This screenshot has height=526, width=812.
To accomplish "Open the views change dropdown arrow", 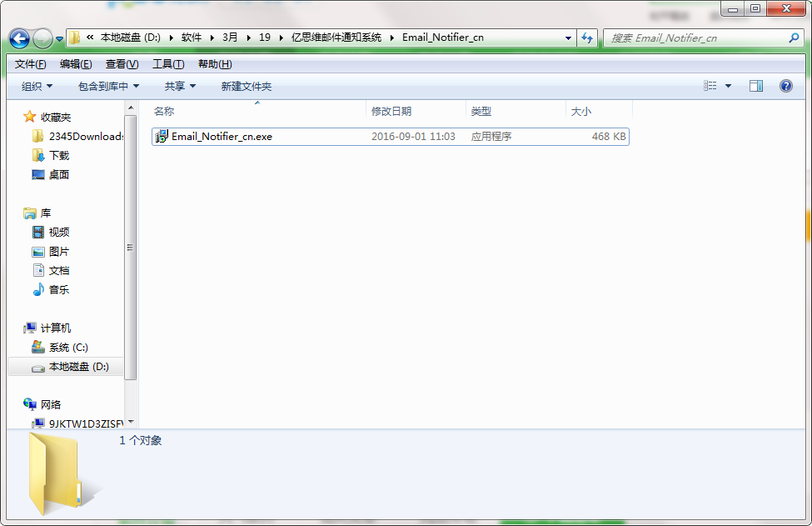I will click(728, 86).
